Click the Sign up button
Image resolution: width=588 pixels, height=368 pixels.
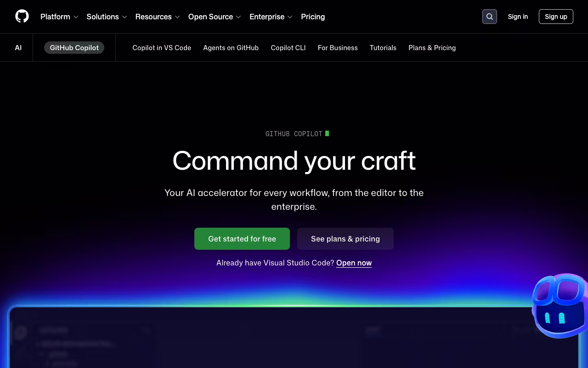[x=556, y=17]
